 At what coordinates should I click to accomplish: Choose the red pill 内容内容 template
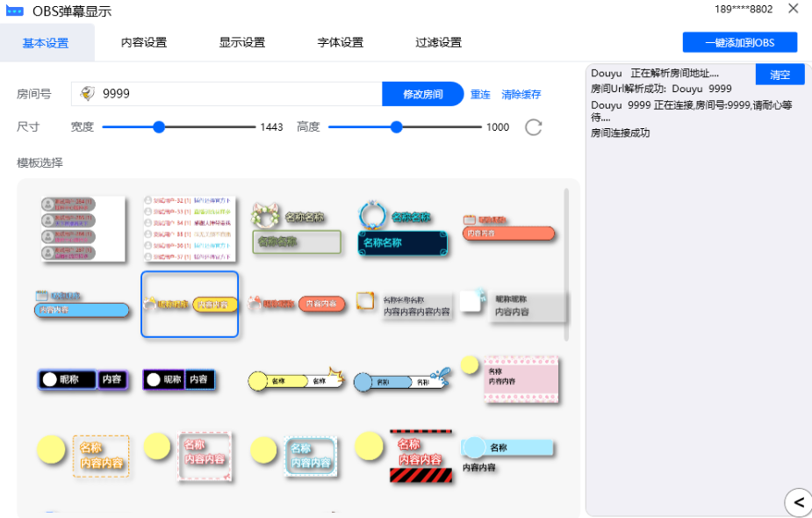pyautogui.click(x=296, y=304)
